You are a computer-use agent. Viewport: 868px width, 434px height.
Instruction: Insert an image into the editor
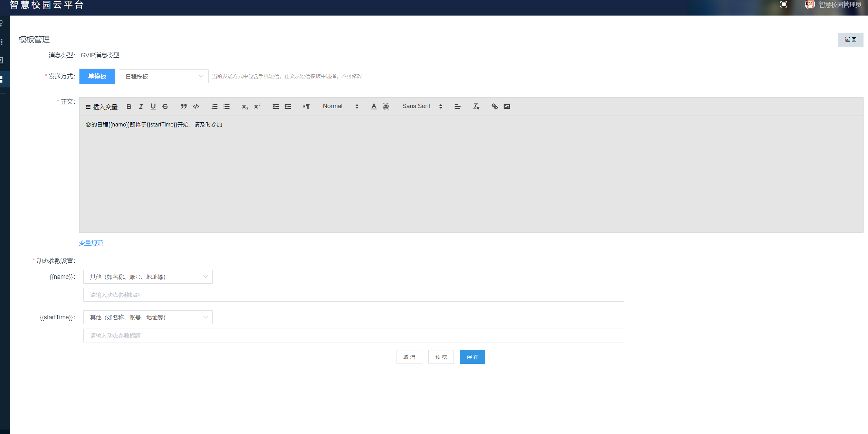pos(507,106)
